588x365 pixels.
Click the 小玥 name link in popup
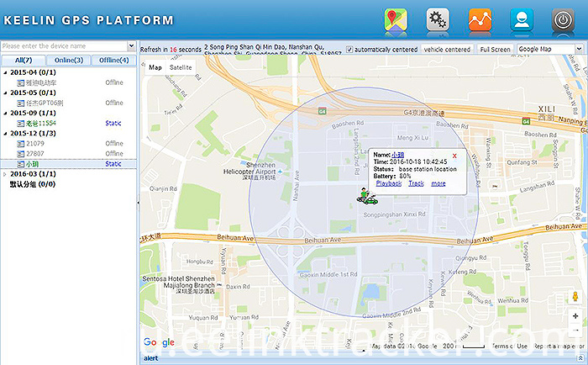[398, 155]
